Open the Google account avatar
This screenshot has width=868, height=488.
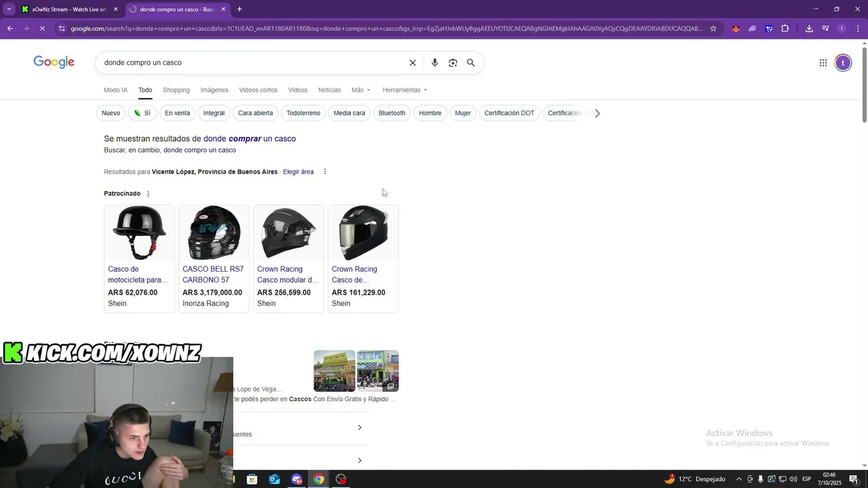(843, 63)
